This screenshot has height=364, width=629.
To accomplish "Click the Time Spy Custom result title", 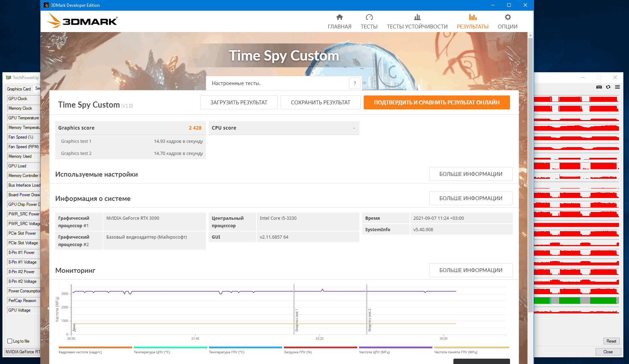I will (89, 105).
